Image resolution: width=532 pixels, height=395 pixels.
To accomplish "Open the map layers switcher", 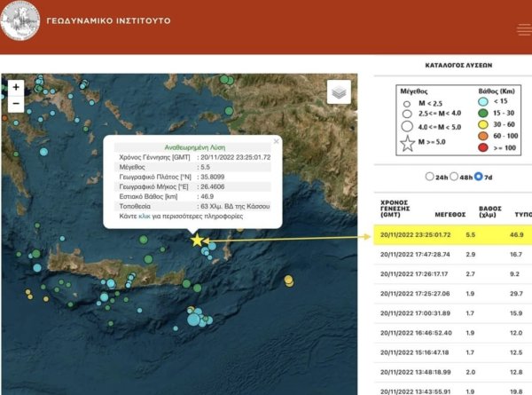I will 339,92.
